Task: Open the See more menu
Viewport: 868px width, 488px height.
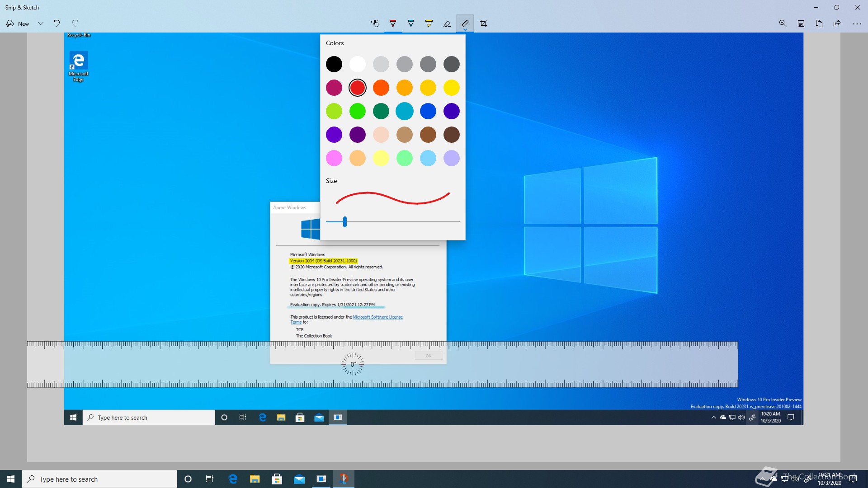Action: (x=857, y=23)
